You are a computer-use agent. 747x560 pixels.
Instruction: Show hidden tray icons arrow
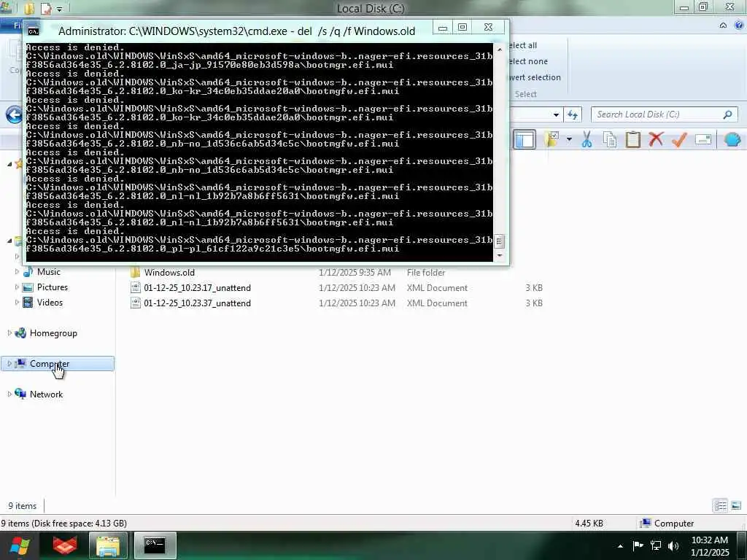click(620, 546)
